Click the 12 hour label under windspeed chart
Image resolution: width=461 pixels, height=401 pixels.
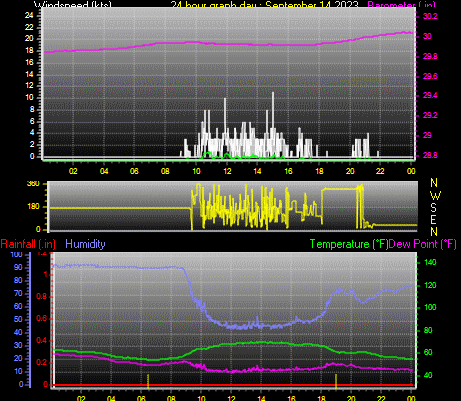[227, 171]
